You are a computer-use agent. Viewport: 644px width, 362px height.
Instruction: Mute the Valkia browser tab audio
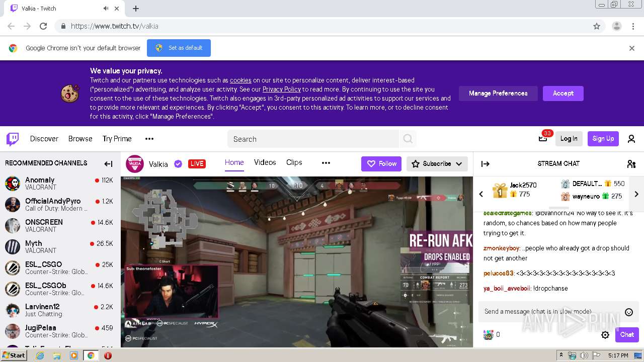click(x=106, y=9)
